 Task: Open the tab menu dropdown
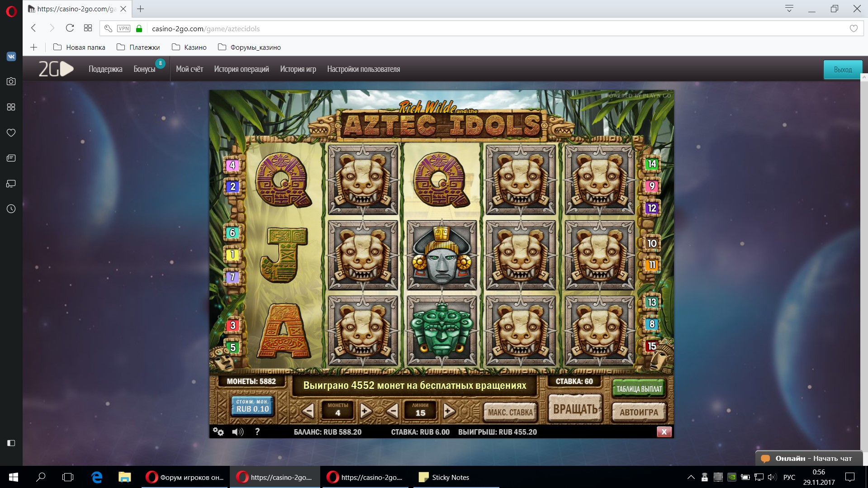pyautogui.click(x=789, y=9)
